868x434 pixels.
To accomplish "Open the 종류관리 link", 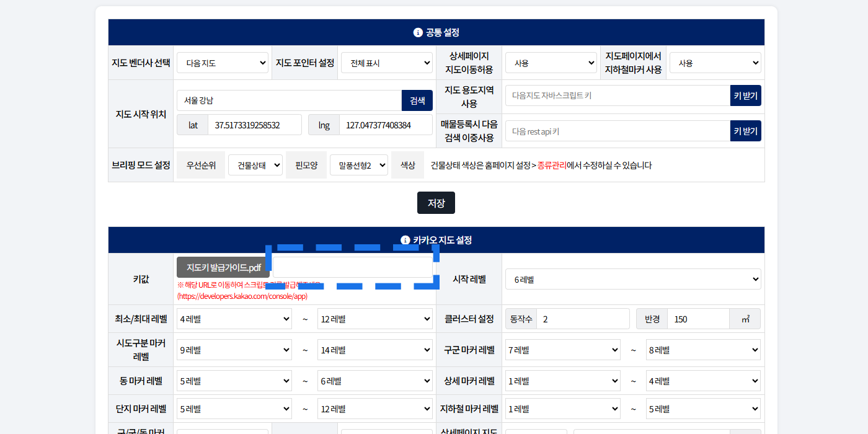I will pyautogui.click(x=552, y=165).
